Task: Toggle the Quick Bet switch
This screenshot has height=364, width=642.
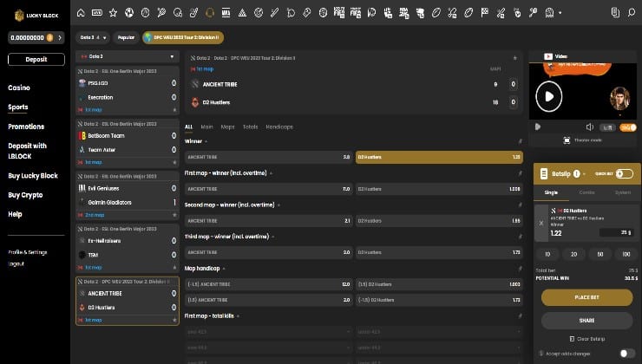Action: coord(625,174)
